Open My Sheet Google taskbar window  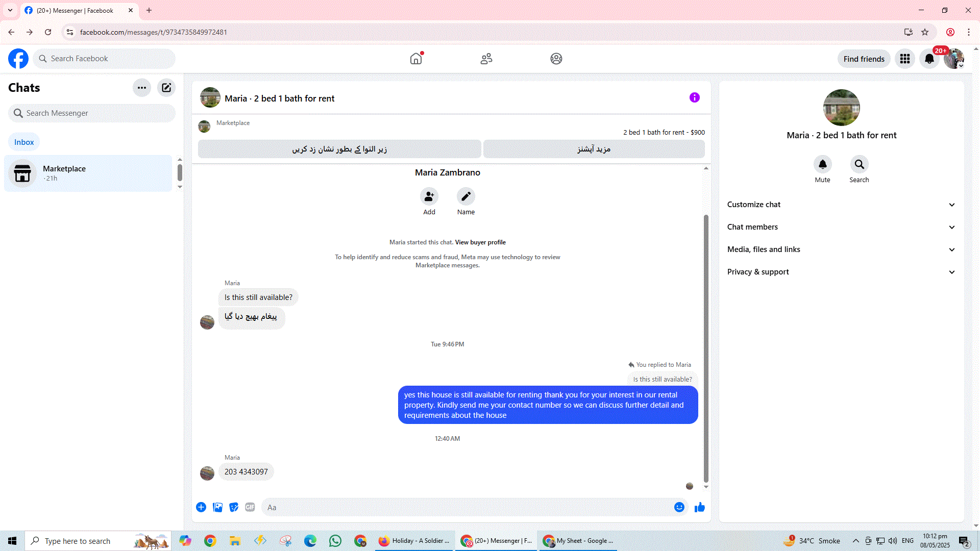pos(578,541)
